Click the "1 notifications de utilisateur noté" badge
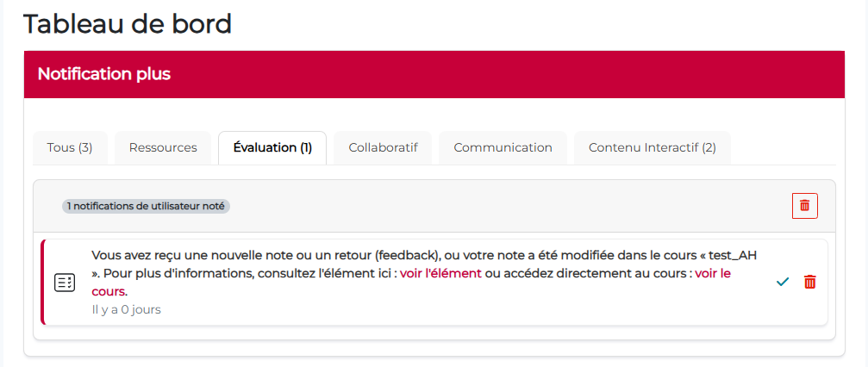The width and height of the screenshot is (868, 367). tap(146, 207)
